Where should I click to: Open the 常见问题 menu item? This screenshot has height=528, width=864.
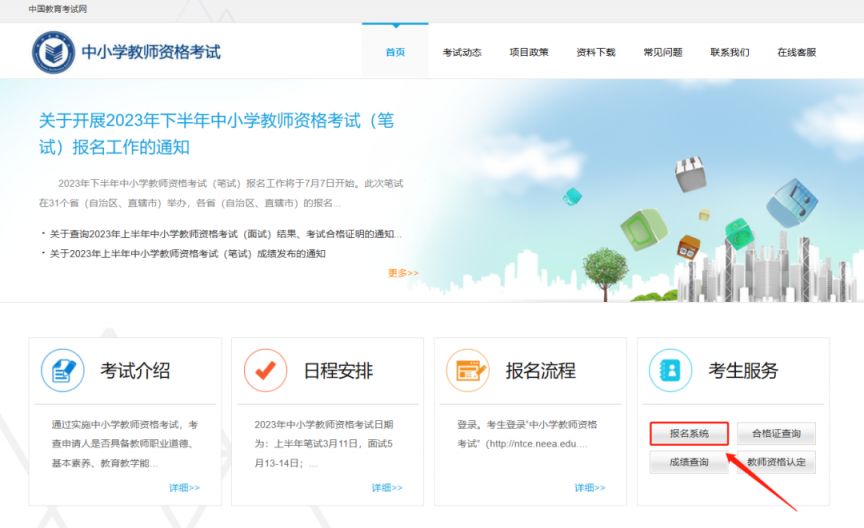click(x=663, y=52)
